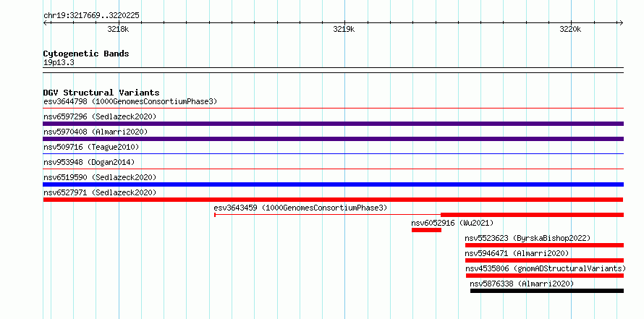Click the nsv953948 (Dogan2014) label
This screenshot has height=319, width=644.
pyautogui.click(x=89, y=162)
